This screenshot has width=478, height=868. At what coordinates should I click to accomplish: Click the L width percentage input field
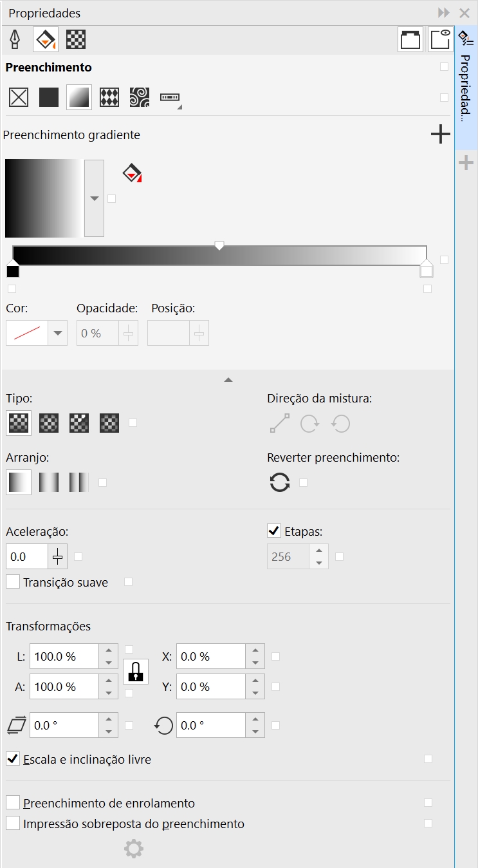64,657
